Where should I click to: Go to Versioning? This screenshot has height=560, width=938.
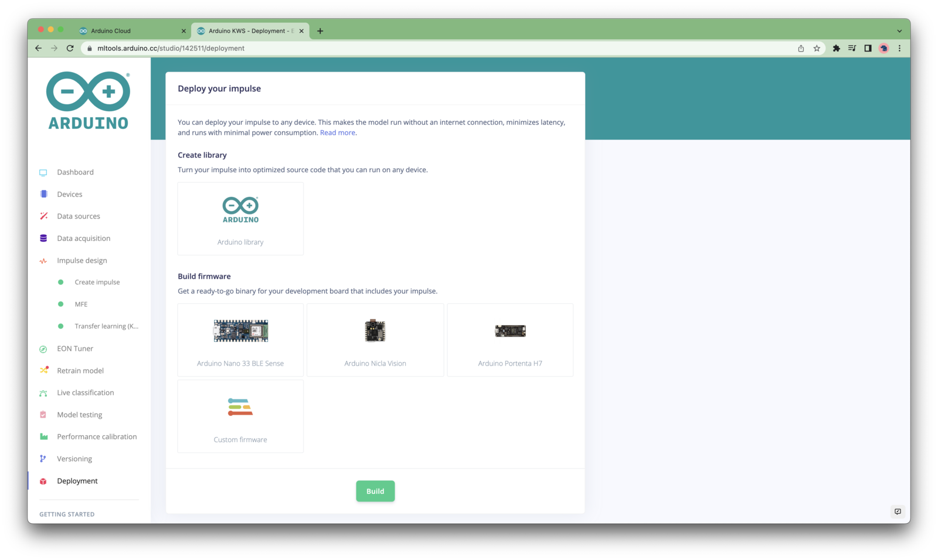click(74, 459)
